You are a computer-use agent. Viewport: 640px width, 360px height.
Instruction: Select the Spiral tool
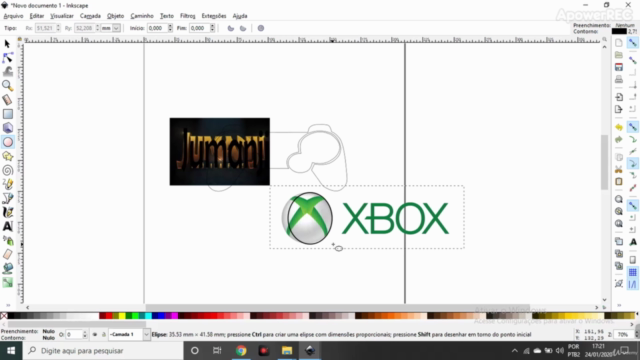tap(7, 170)
